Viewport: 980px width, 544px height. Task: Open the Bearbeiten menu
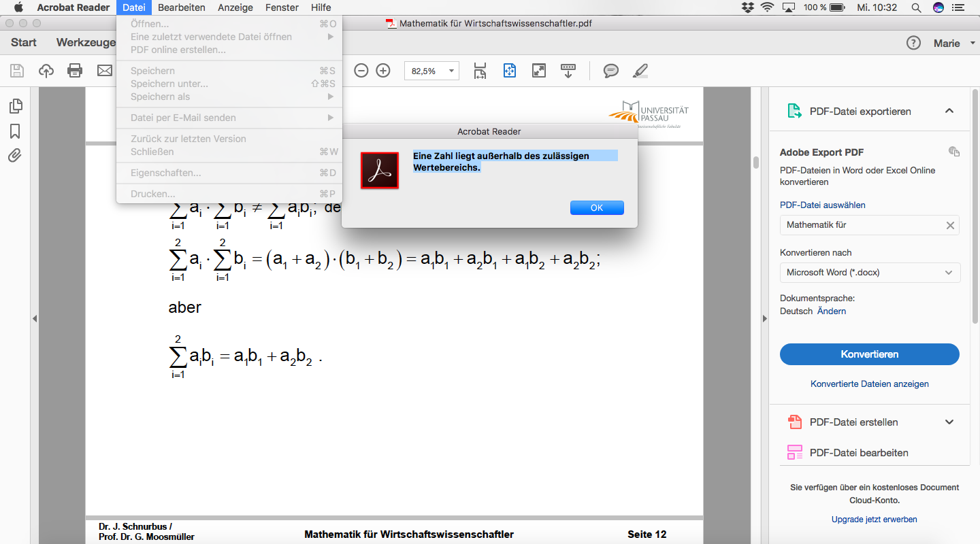182,7
